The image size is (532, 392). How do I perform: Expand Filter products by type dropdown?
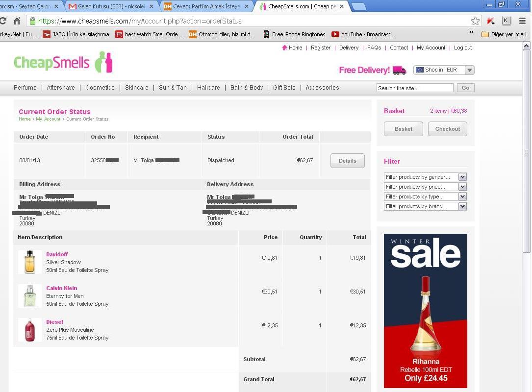[426, 196]
